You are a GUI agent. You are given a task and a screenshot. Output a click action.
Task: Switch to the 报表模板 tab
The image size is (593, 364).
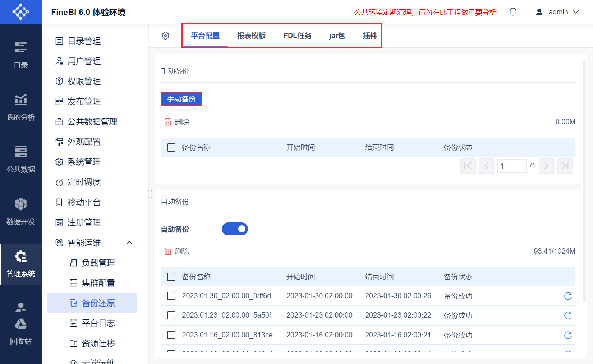252,36
